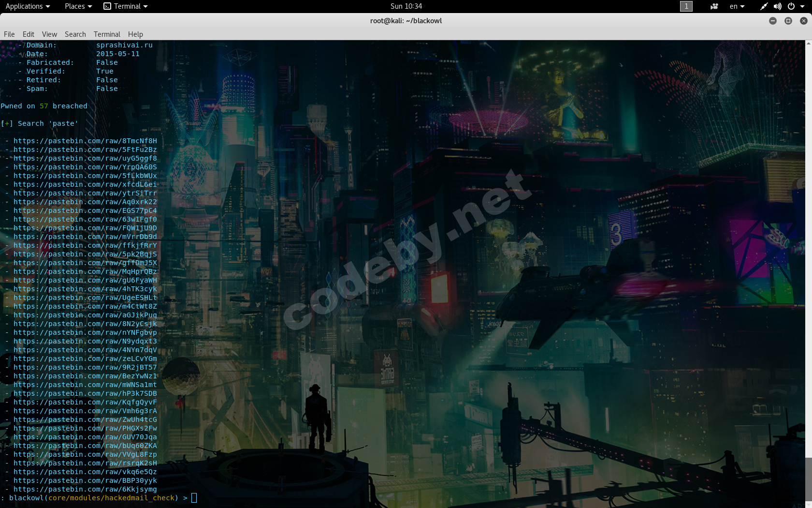Open the Help menu
812x508 pixels.
click(135, 34)
